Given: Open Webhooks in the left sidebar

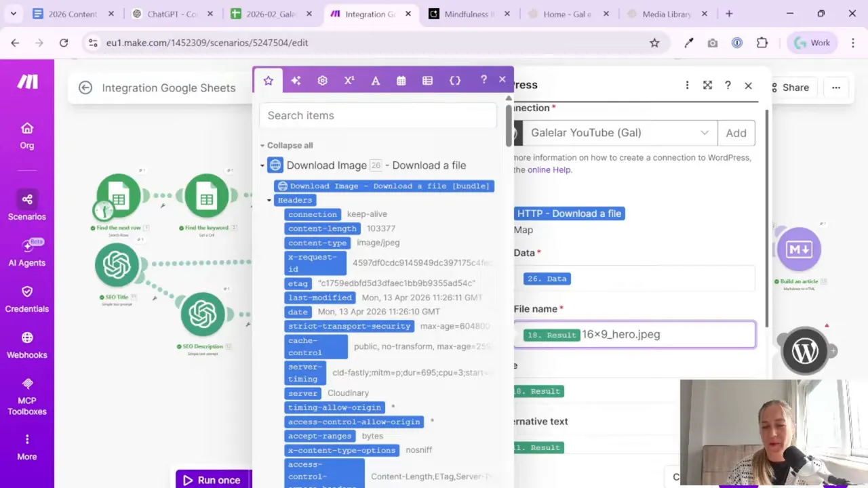Looking at the screenshot, I should pos(27,345).
